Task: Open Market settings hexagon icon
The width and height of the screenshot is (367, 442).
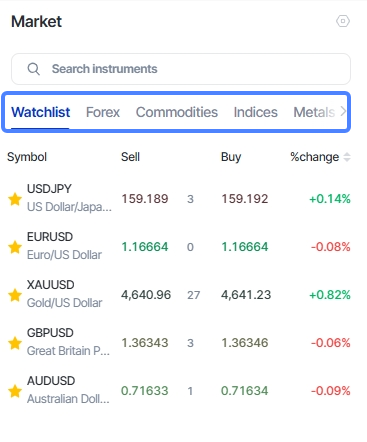Action: (x=343, y=21)
